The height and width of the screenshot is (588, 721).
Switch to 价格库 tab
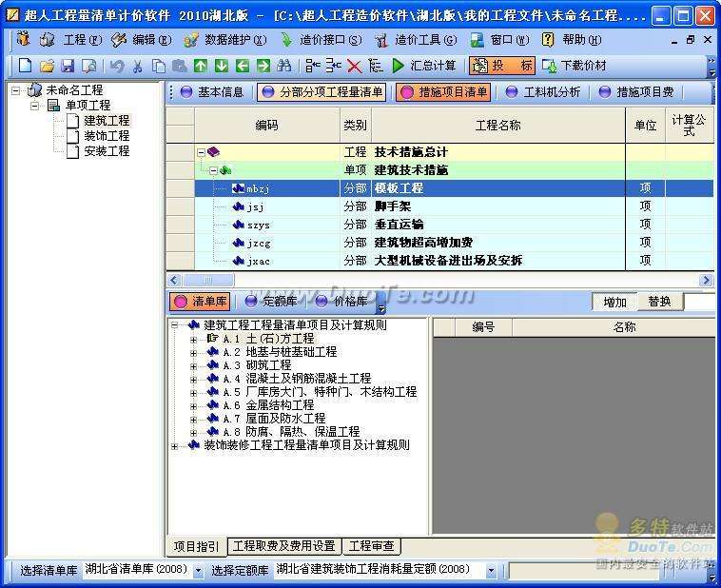pos(342,302)
